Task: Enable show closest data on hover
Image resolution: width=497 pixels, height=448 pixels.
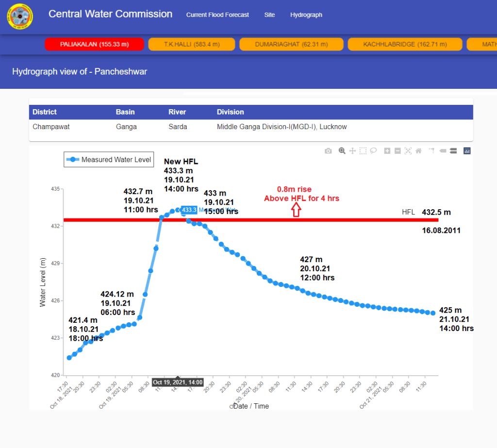Action: [443, 151]
